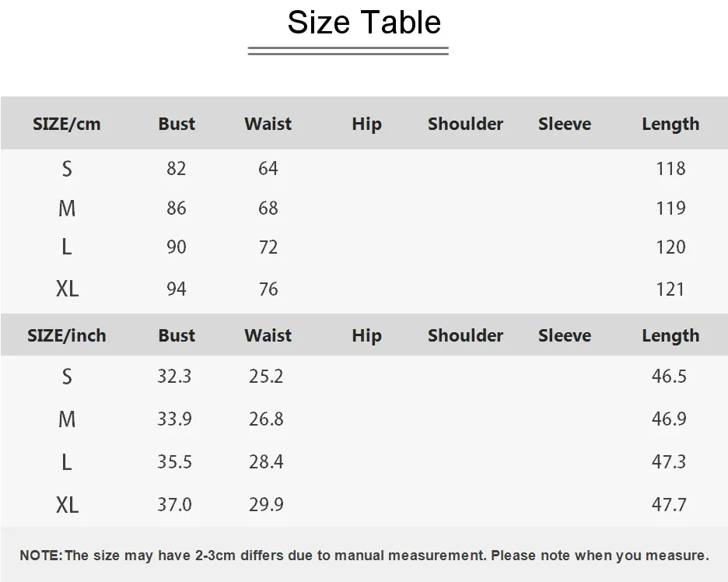The image size is (728, 582).
Task: Click waist value 26.8 for size M
Action: (x=266, y=419)
